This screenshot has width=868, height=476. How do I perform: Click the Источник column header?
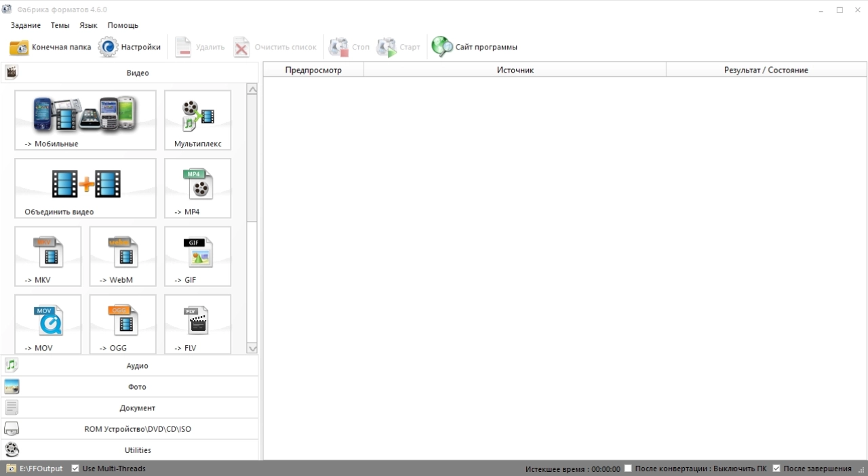pos(515,70)
